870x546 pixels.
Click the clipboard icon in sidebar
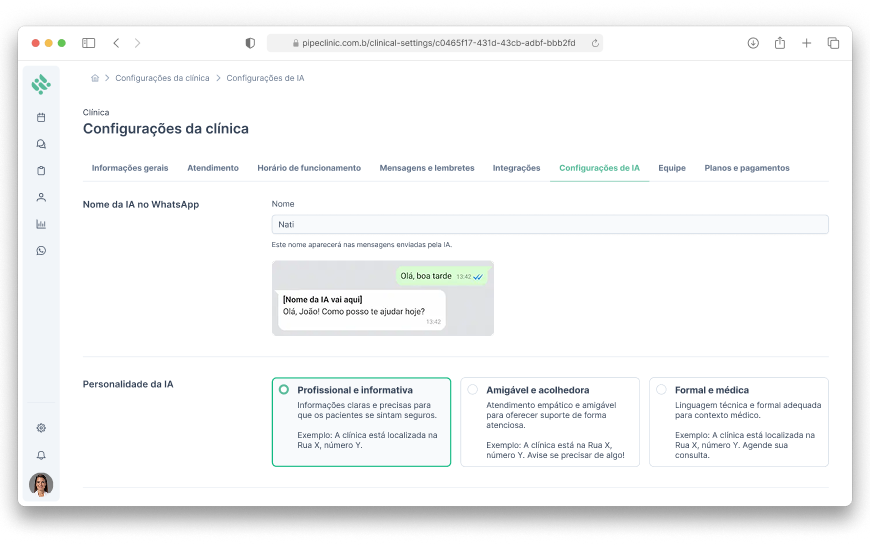pos(41,170)
